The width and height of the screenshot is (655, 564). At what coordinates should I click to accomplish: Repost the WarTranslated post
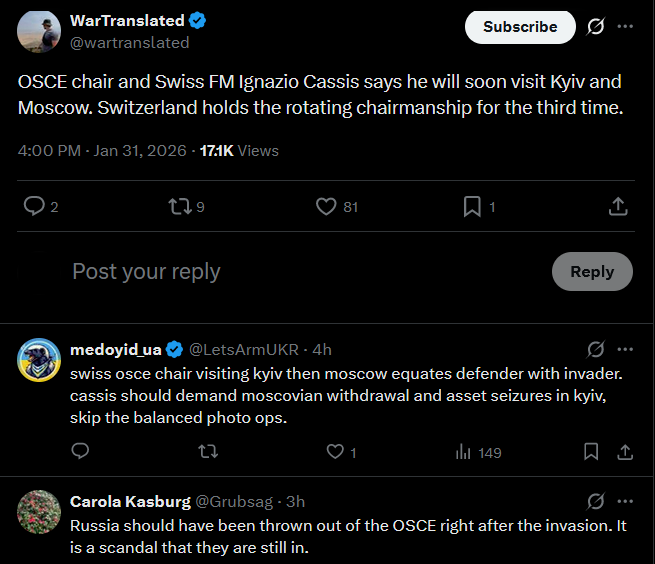point(179,206)
